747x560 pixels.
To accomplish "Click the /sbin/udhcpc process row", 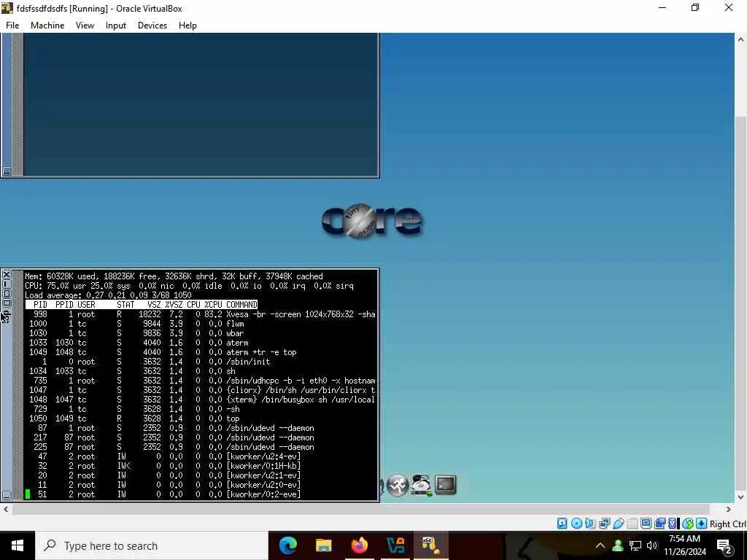I will 201,381.
